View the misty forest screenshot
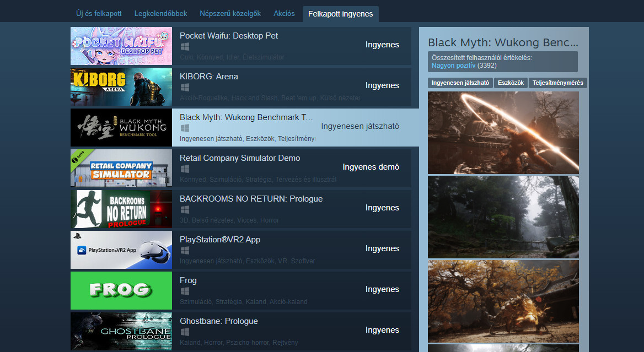 (x=503, y=217)
